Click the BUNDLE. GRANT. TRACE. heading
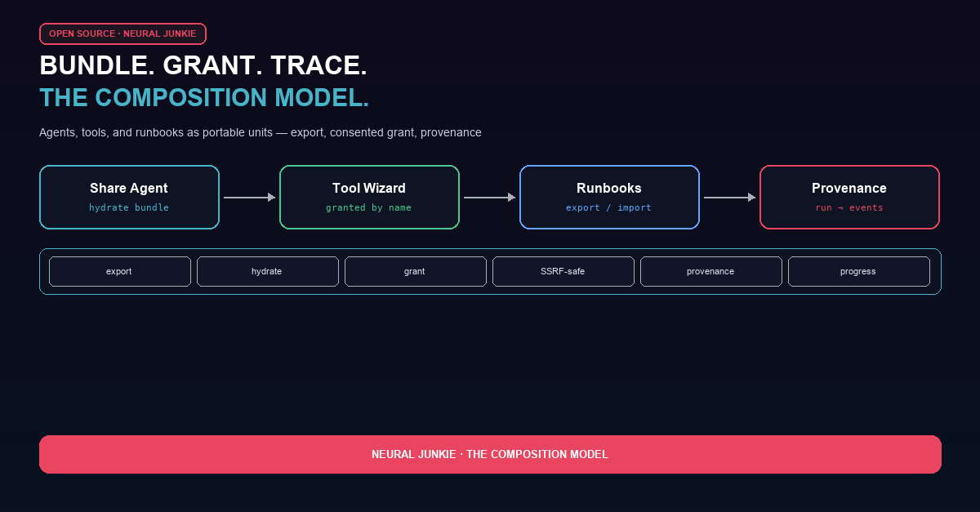 point(203,65)
